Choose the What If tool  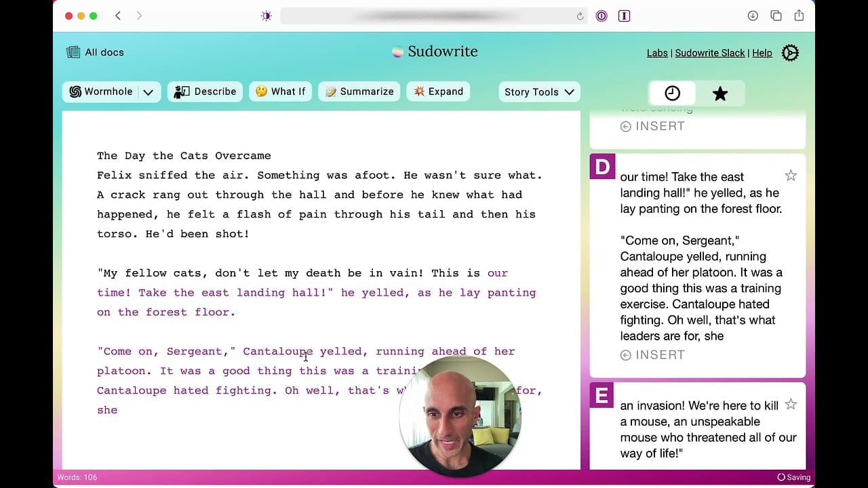coord(280,92)
